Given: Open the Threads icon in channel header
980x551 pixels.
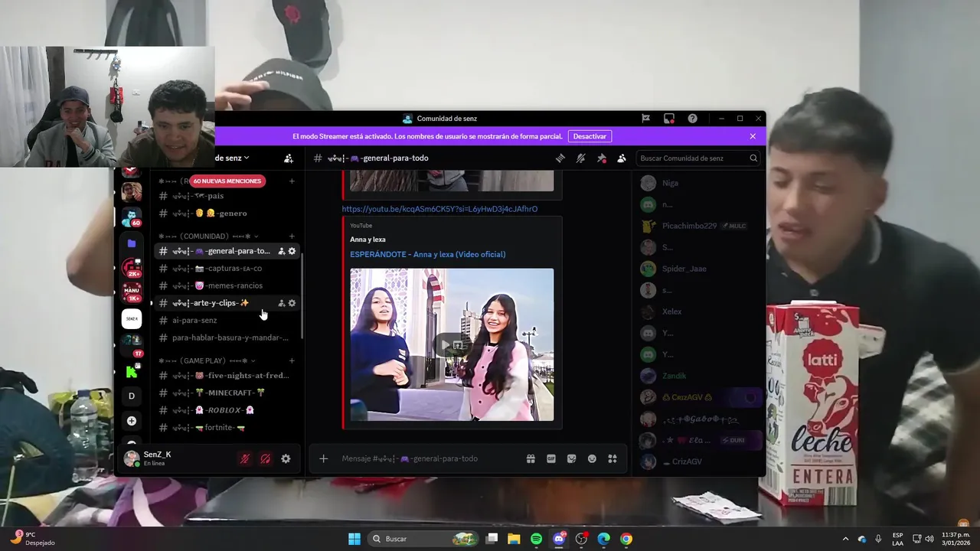Looking at the screenshot, I should pos(560,158).
